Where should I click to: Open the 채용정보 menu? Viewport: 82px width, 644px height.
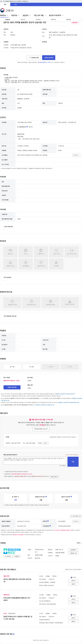[x=4, y=15]
